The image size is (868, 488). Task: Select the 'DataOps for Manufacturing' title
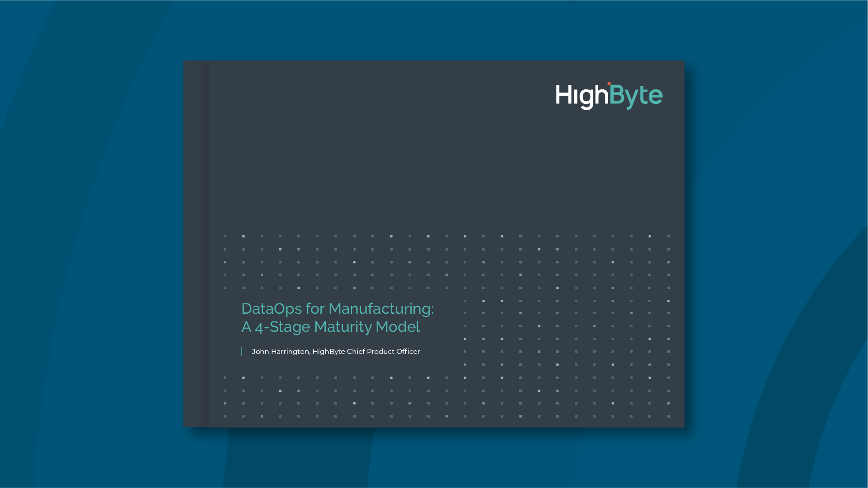coord(338,309)
